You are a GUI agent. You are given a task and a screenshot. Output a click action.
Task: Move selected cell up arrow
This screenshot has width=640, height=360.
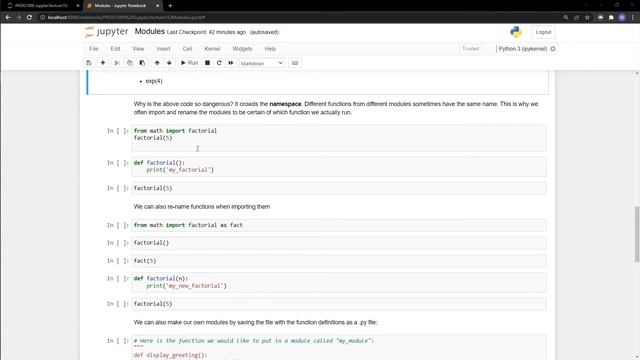click(x=157, y=63)
